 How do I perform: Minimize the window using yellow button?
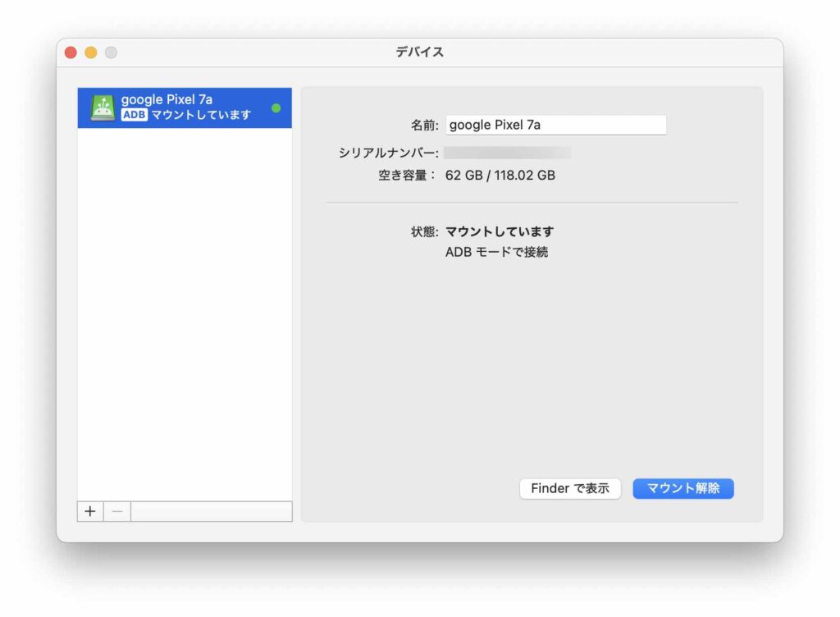90,53
